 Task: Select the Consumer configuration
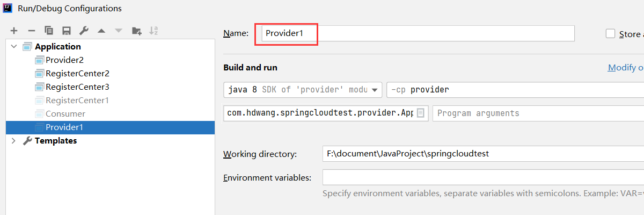65,114
